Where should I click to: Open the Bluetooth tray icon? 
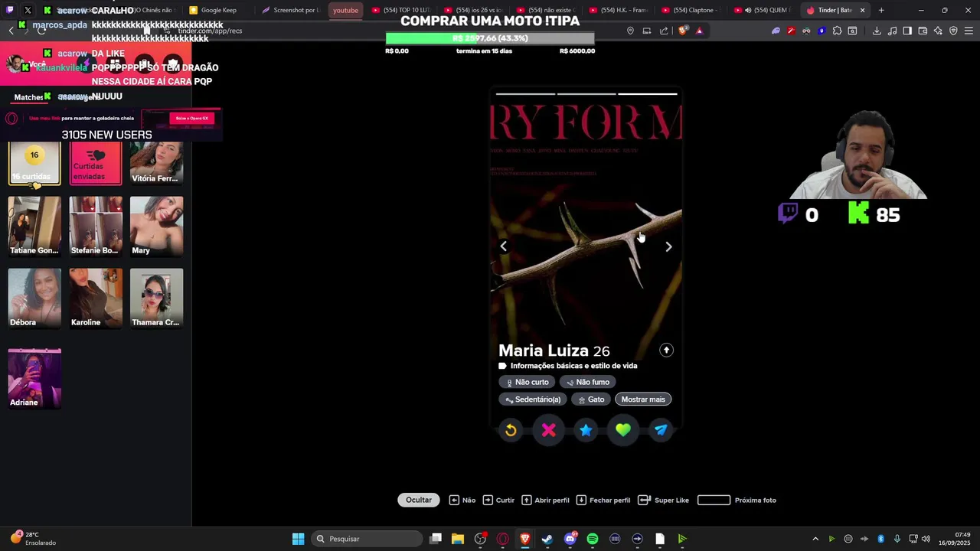880,539
